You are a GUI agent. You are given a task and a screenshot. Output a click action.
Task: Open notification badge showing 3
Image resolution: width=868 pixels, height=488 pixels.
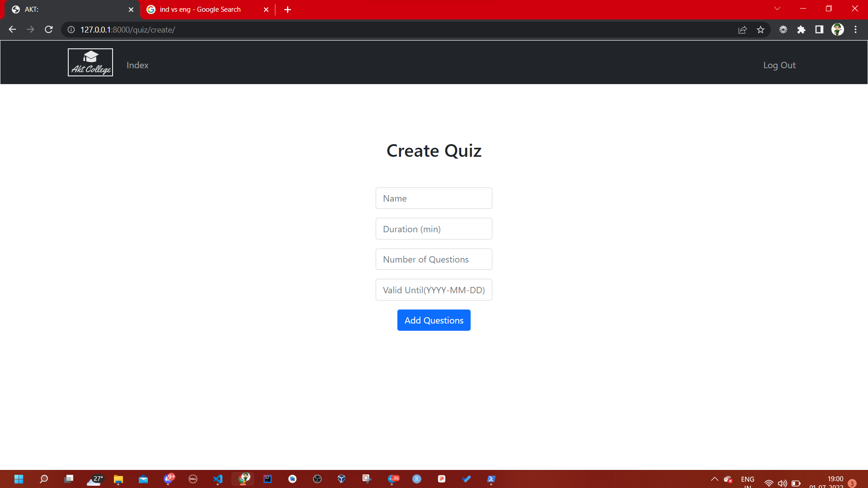click(852, 483)
